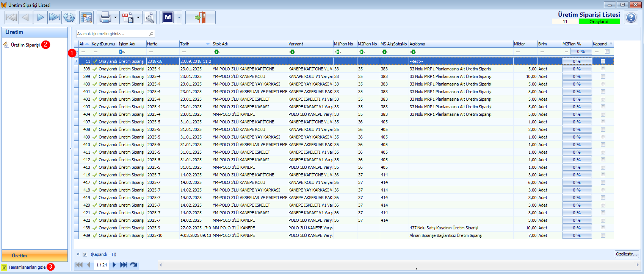Screen dimensions: 644x274
Task: Toggle the Tamamlananları gizle checkbox
Action: click(4, 267)
